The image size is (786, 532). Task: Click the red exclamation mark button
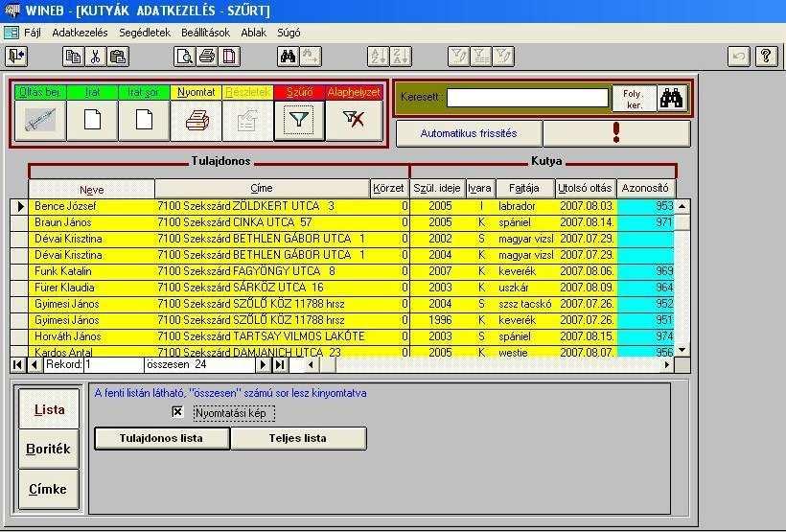pos(616,133)
